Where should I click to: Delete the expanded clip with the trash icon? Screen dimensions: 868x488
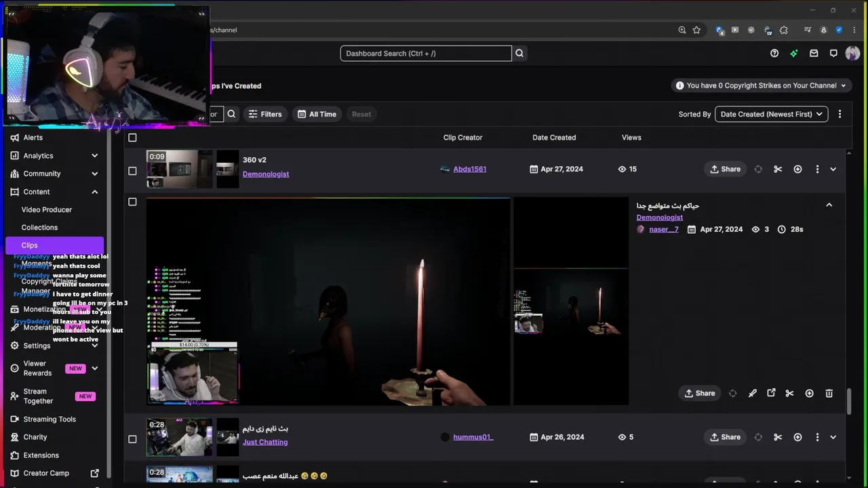point(829,393)
